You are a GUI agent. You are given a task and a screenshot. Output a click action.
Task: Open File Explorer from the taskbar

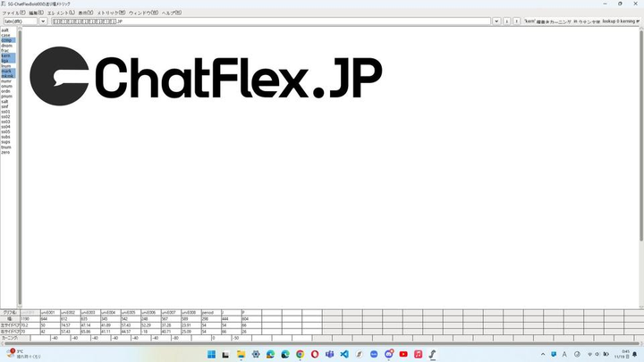(241, 354)
